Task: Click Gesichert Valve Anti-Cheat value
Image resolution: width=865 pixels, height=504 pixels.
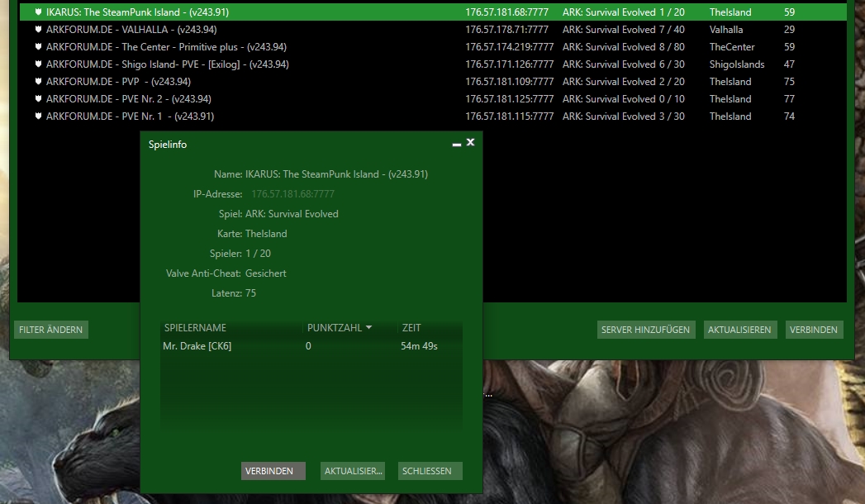Action: click(266, 273)
